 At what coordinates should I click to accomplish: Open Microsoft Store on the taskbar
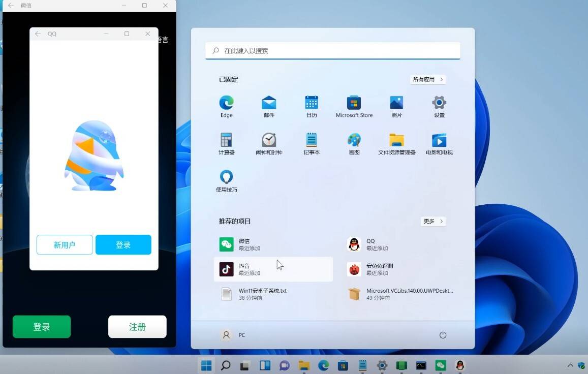(x=343, y=365)
